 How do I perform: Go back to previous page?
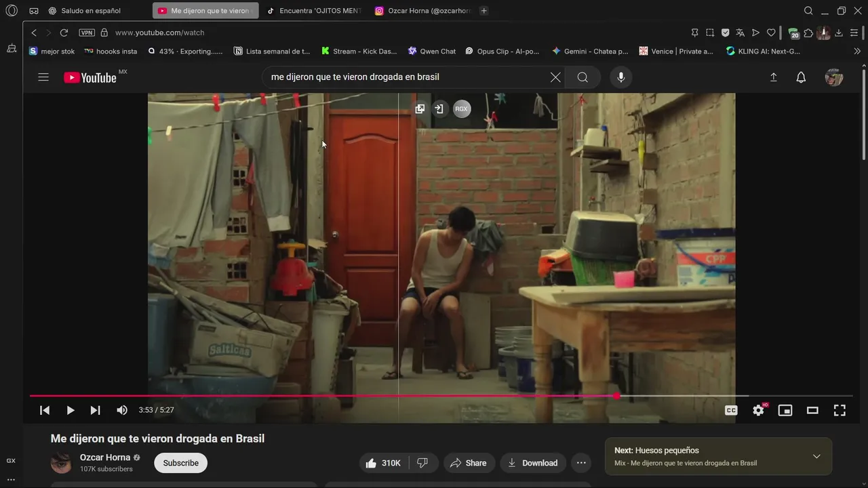(34, 33)
